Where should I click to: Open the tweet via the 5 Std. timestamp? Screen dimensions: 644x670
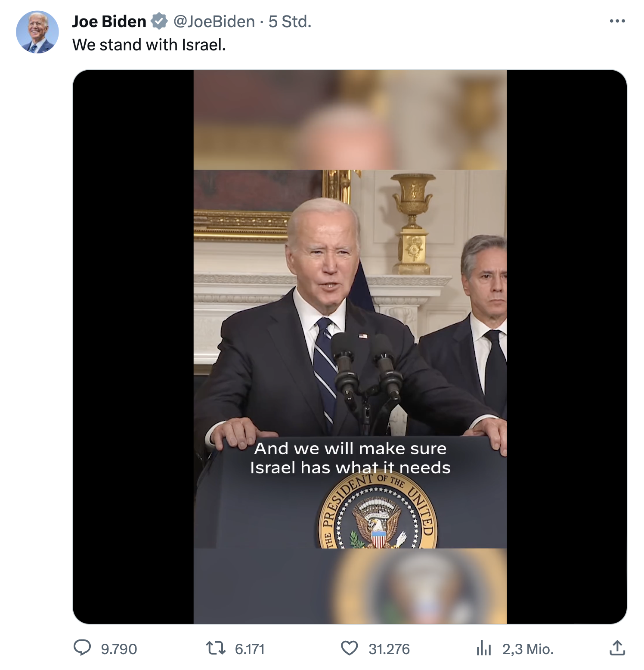290,21
